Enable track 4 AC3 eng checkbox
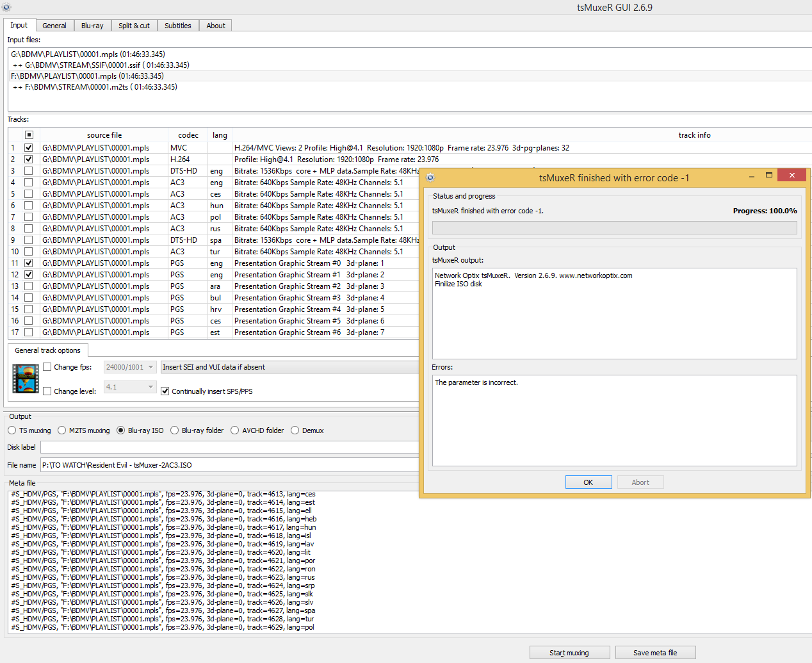 [x=29, y=182]
